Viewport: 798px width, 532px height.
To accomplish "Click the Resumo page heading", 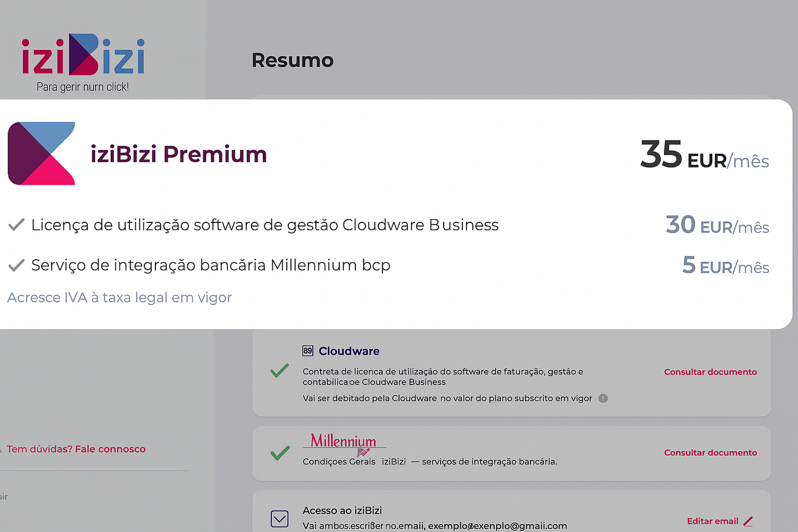I will (293, 61).
